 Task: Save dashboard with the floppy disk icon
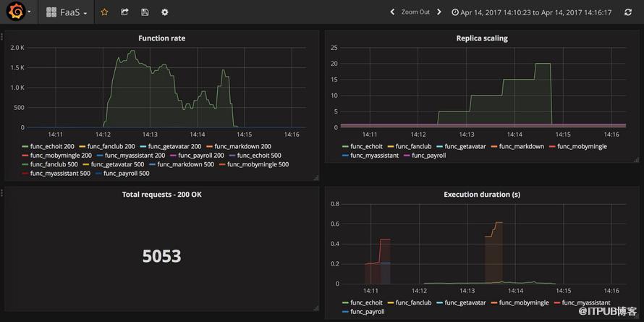[x=145, y=12]
